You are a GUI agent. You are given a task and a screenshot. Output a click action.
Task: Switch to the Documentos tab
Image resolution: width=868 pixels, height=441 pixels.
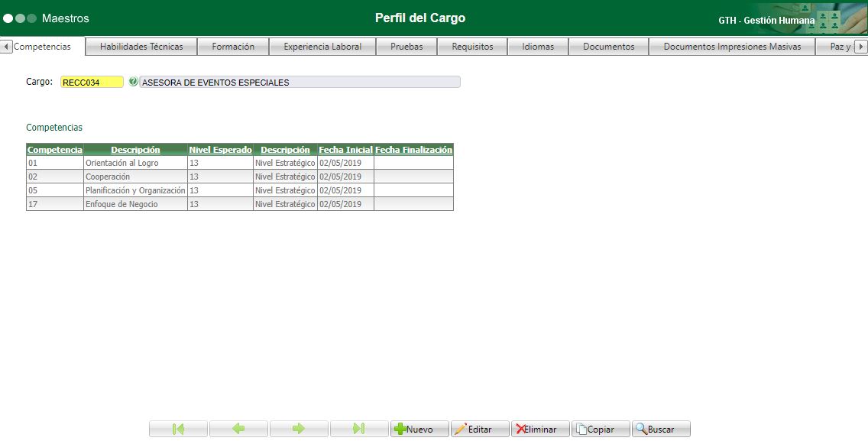point(609,47)
